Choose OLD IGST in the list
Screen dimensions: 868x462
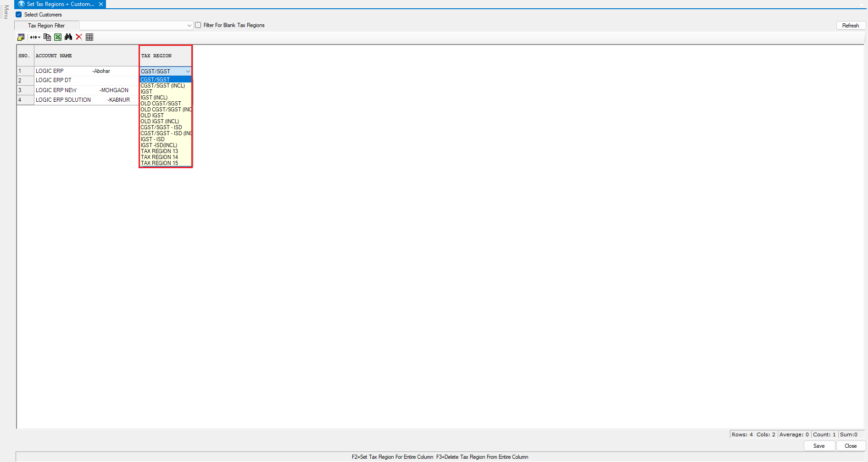152,115
